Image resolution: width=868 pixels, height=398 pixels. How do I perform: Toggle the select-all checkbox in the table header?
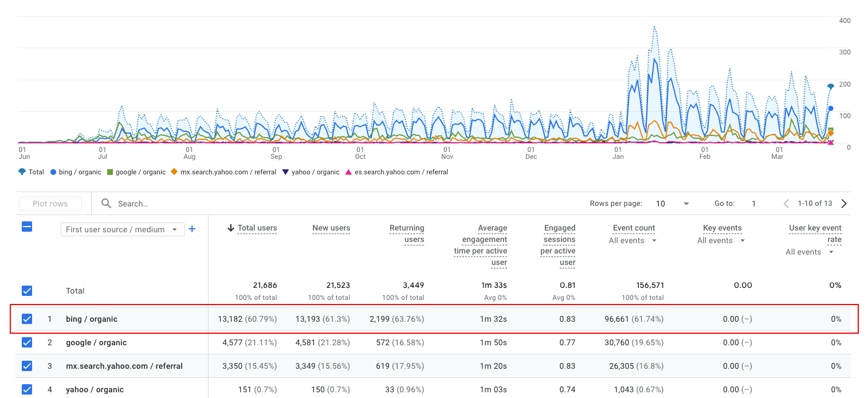[26, 227]
